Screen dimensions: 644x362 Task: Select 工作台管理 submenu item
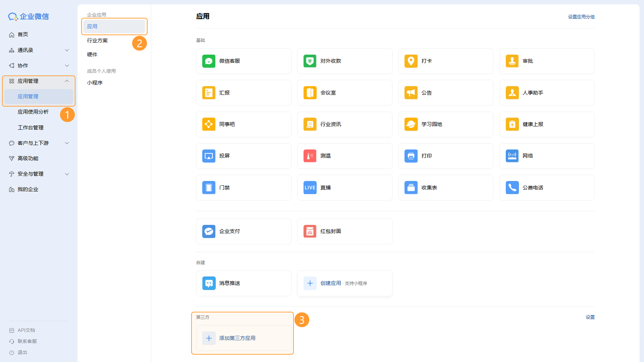[31, 128]
